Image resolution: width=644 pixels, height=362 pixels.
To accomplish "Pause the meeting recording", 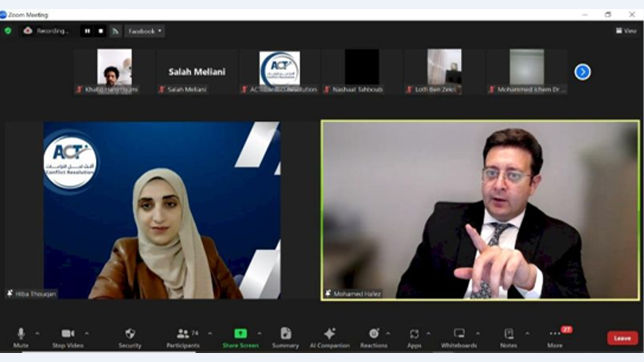I will click(87, 31).
